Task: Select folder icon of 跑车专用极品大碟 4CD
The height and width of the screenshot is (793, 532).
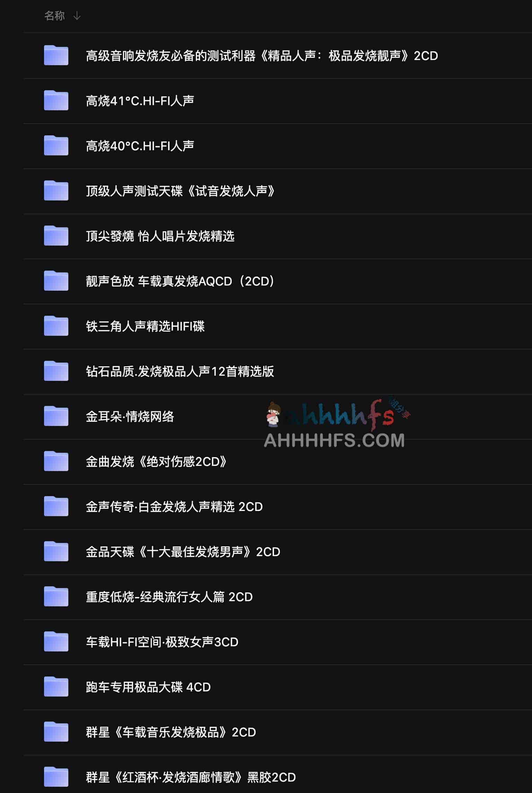Action: click(x=56, y=687)
